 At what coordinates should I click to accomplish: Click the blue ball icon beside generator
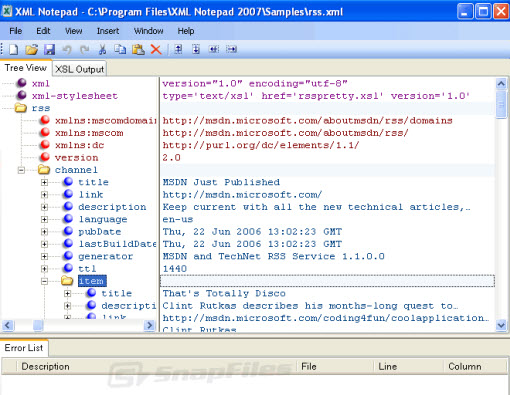[x=68, y=256]
